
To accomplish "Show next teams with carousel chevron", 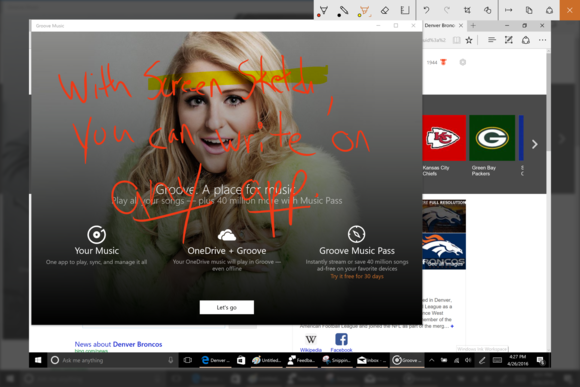I will (x=535, y=144).
